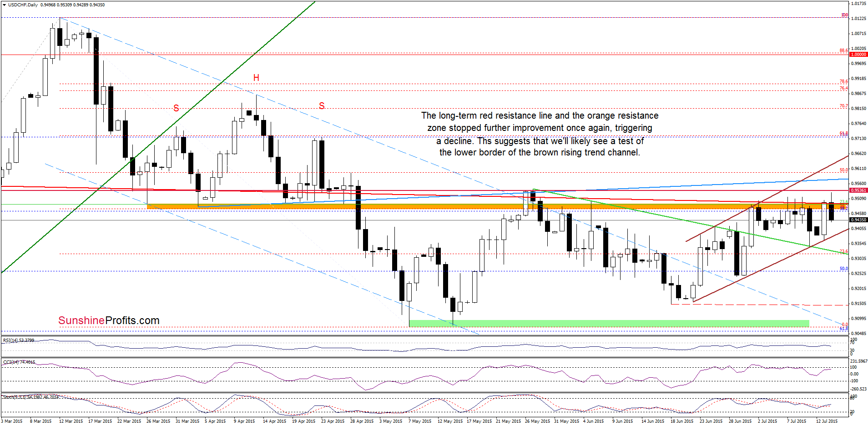Click the 17 Mar 2015 date label

[100, 421]
